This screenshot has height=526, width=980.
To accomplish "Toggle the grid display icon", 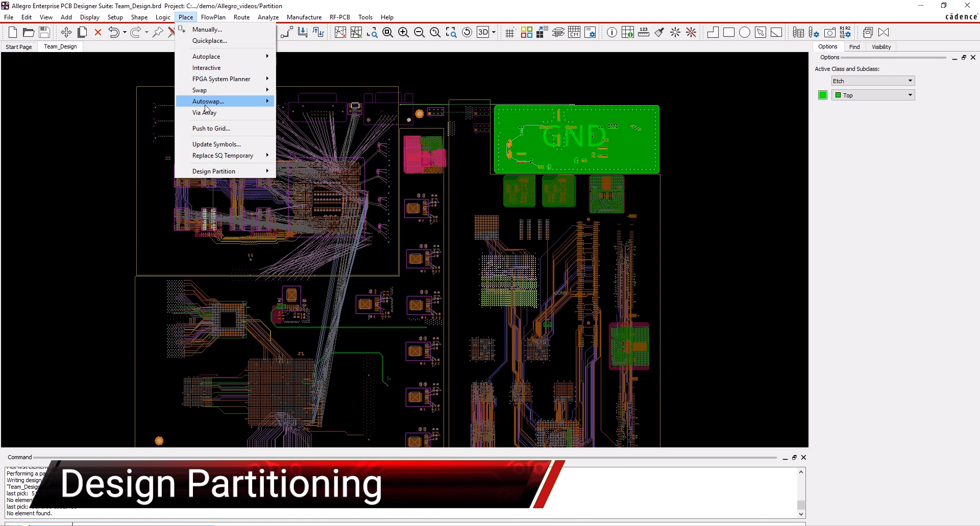I will point(509,33).
